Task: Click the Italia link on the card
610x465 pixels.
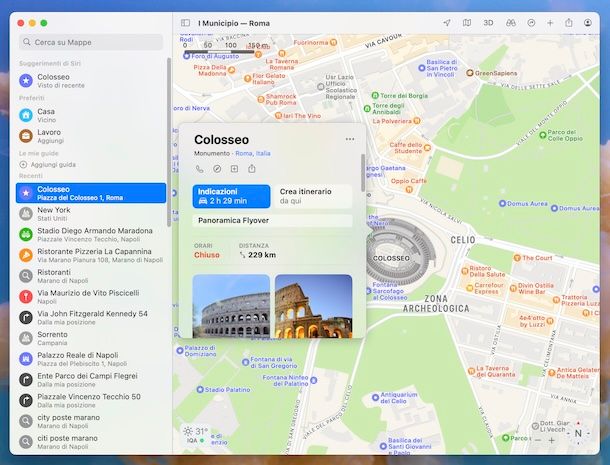Action: point(263,153)
